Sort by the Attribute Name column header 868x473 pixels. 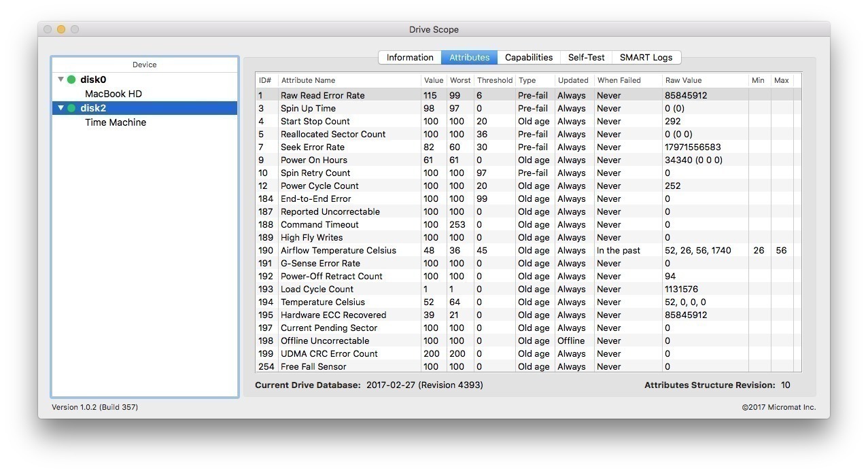308,80
